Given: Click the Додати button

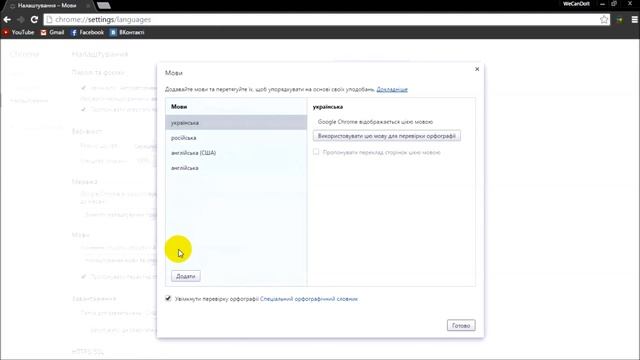Looking at the screenshot, I should [186, 276].
